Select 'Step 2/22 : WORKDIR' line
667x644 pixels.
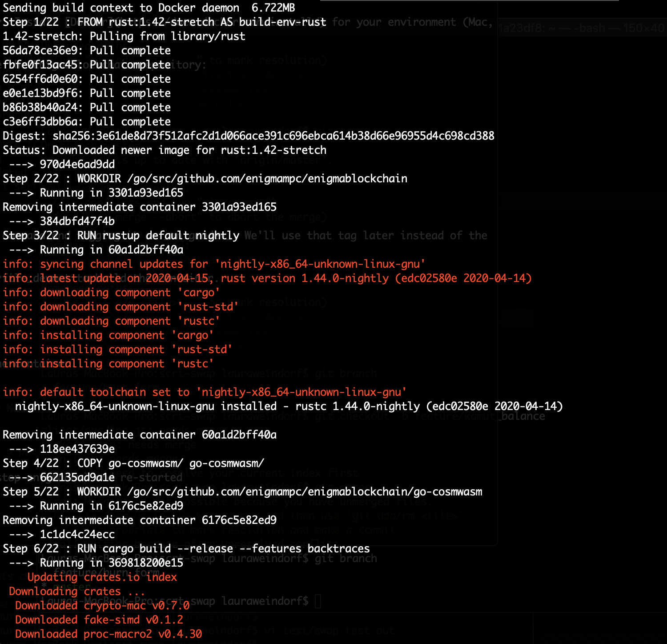click(205, 179)
